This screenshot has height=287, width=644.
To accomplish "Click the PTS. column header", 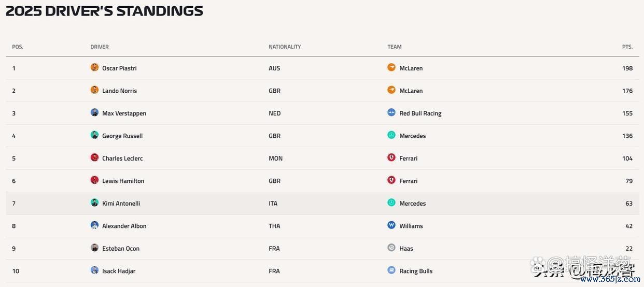I will 627,47.
